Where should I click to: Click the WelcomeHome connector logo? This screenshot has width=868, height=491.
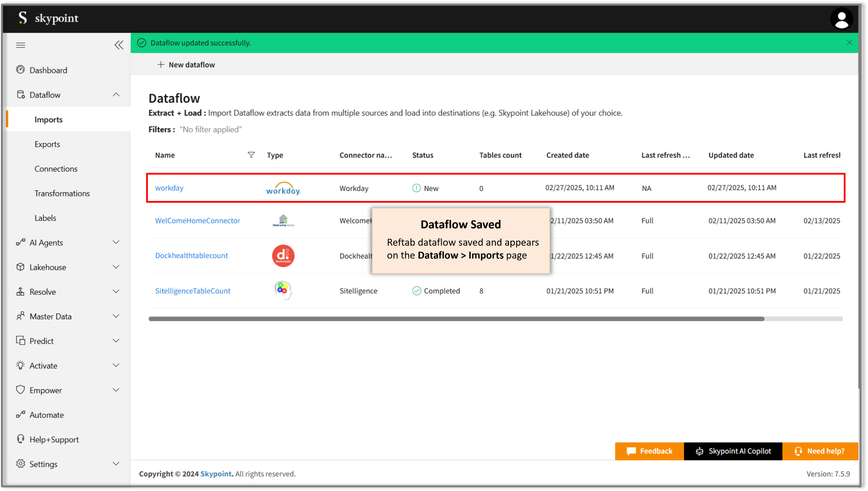(x=283, y=220)
